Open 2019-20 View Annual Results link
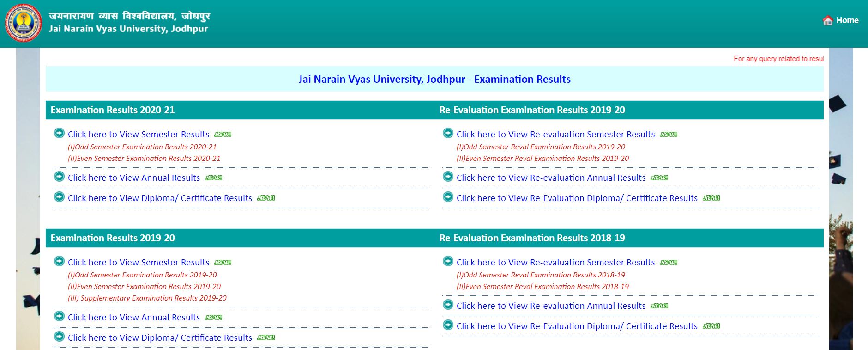Screen dimensions: 868x350 pyautogui.click(x=134, y=318)
